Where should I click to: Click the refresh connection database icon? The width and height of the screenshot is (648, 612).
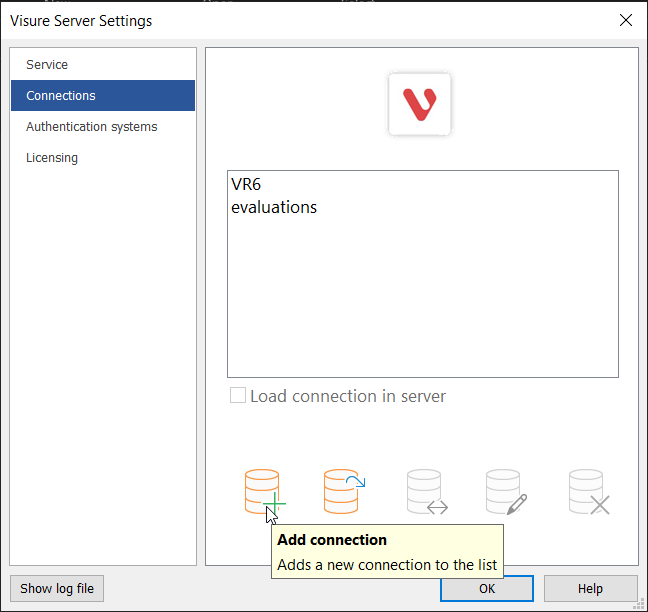point(344,491)
